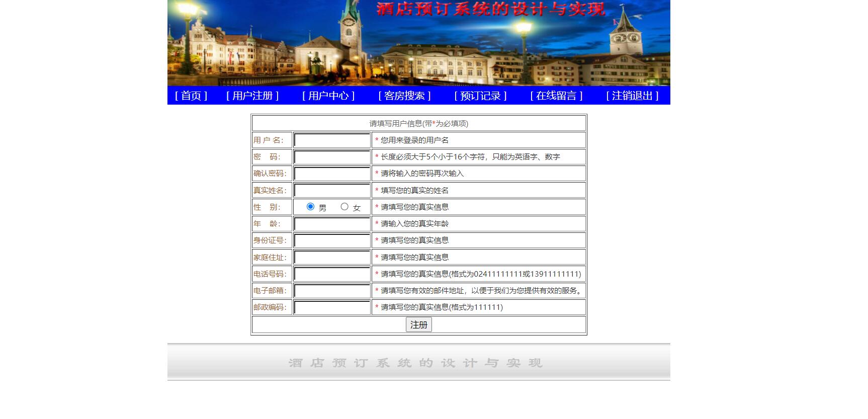Focus the 邮政编码 input field
This screenshot has height=419, width=868.
click(x=332, y=307)
